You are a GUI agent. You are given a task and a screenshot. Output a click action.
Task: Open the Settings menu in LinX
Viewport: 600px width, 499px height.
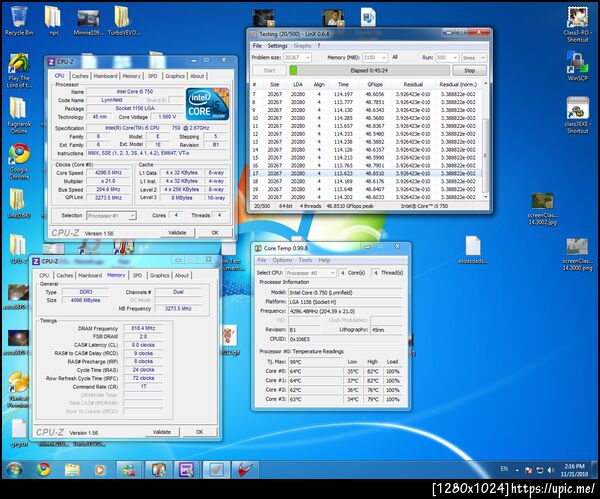coord(277,46)
